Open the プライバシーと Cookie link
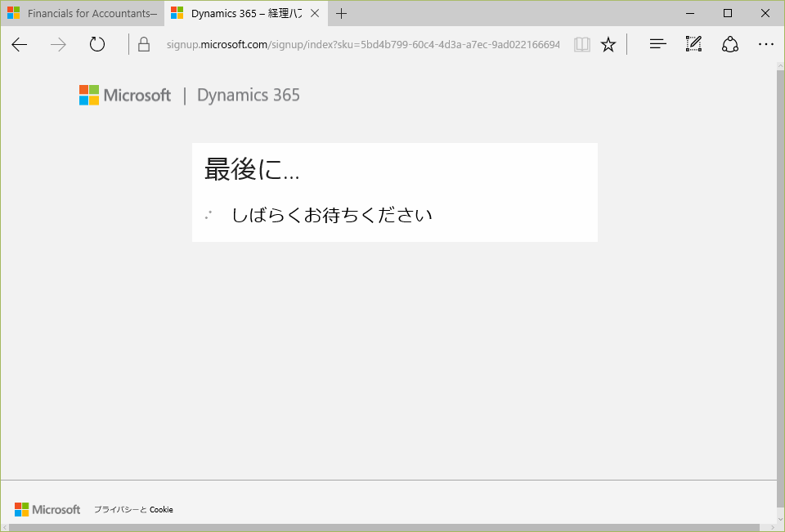This screenshot has width=785, height=532. tap(133, 509)
